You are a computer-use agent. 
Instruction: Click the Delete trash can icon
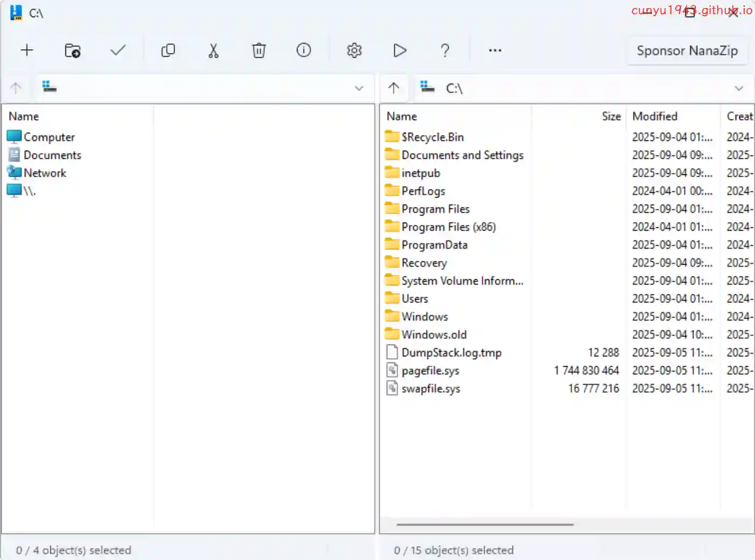[x=259, y=50]
